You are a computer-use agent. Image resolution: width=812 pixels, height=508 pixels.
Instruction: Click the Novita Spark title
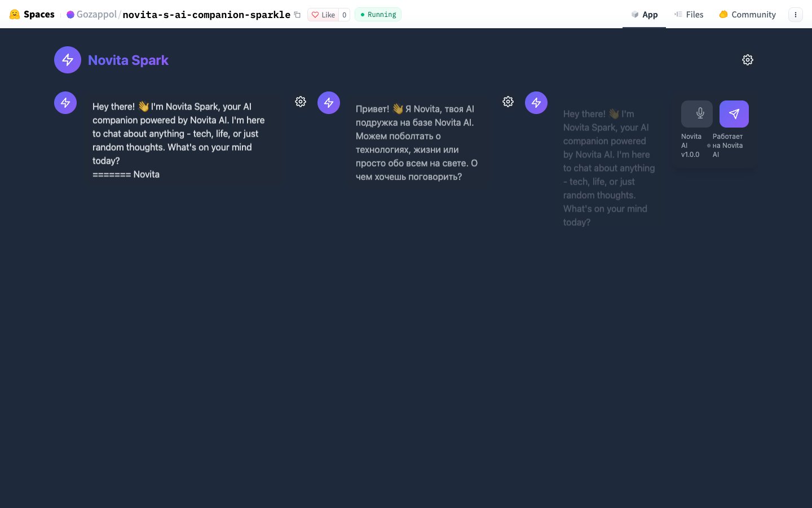pyautogui.click(x=128, y=60)
